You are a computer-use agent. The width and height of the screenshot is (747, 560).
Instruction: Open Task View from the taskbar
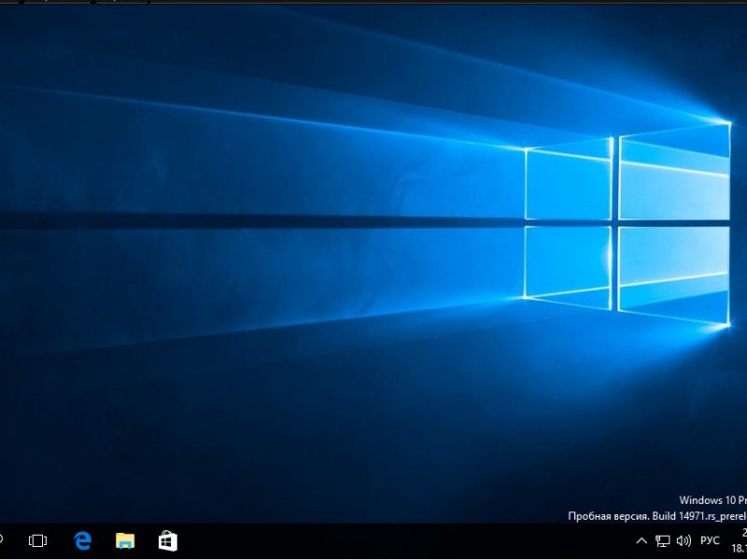click(x=37, y=541)
